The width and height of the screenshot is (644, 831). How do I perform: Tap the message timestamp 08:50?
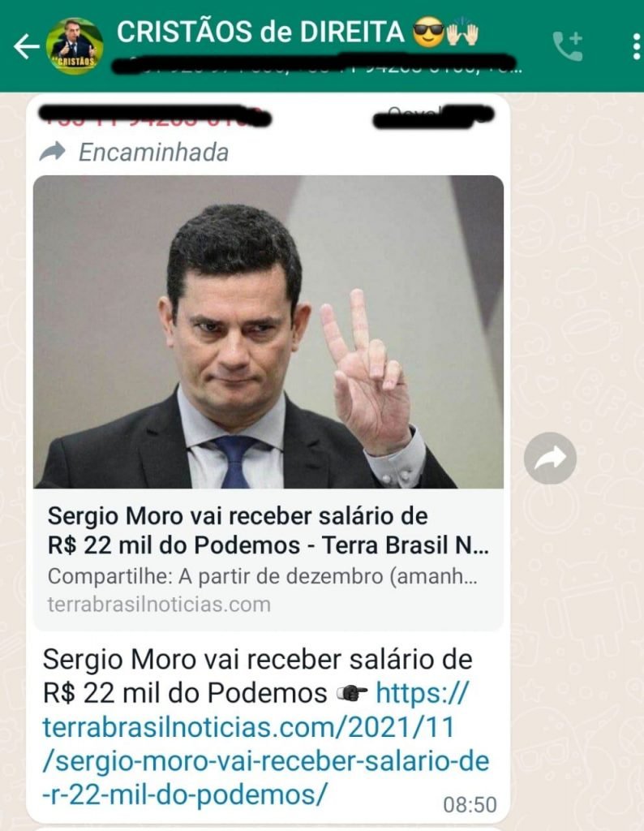tap(470, 804)
